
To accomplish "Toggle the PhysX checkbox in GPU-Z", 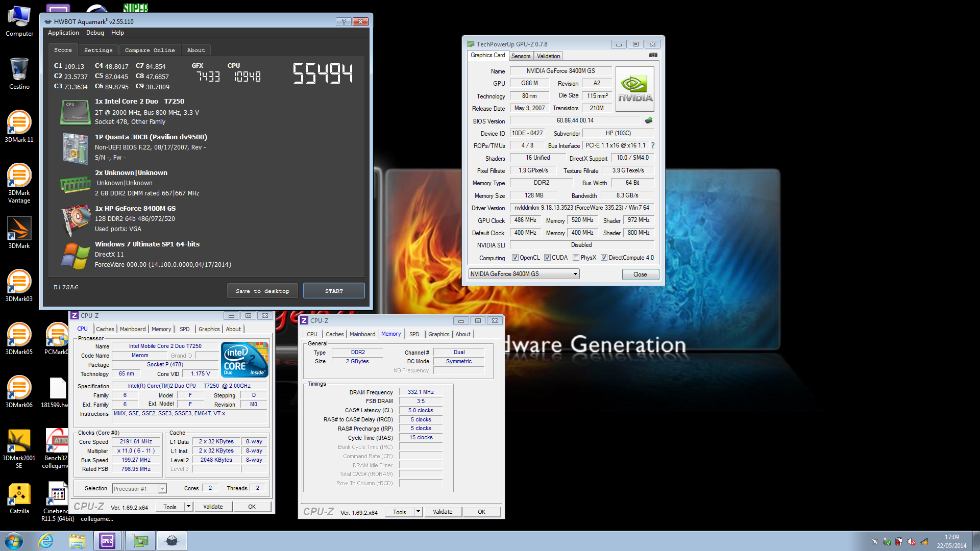I will [576, 258].
